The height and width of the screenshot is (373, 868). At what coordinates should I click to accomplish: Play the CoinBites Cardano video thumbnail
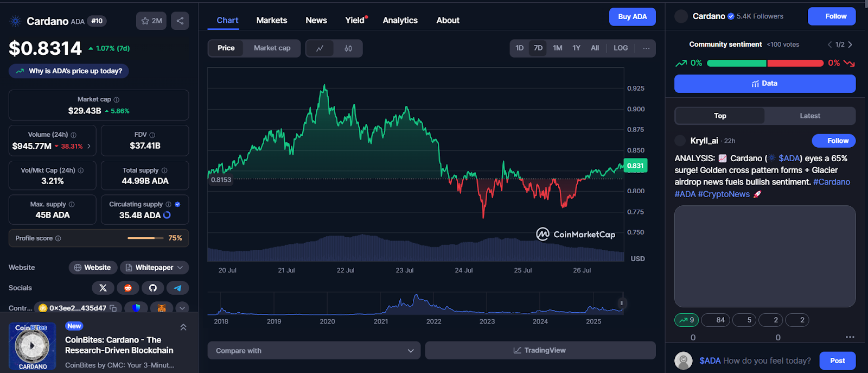point(33,346)
